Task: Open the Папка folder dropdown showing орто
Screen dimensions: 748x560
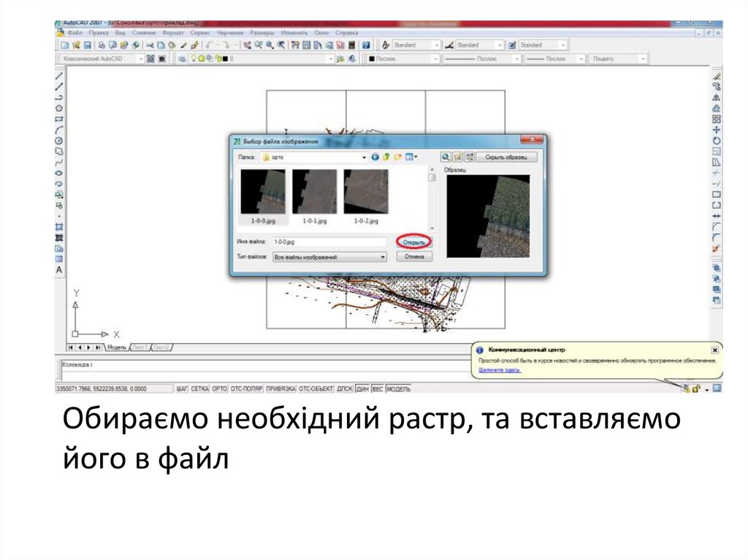Action: [314, 157]
